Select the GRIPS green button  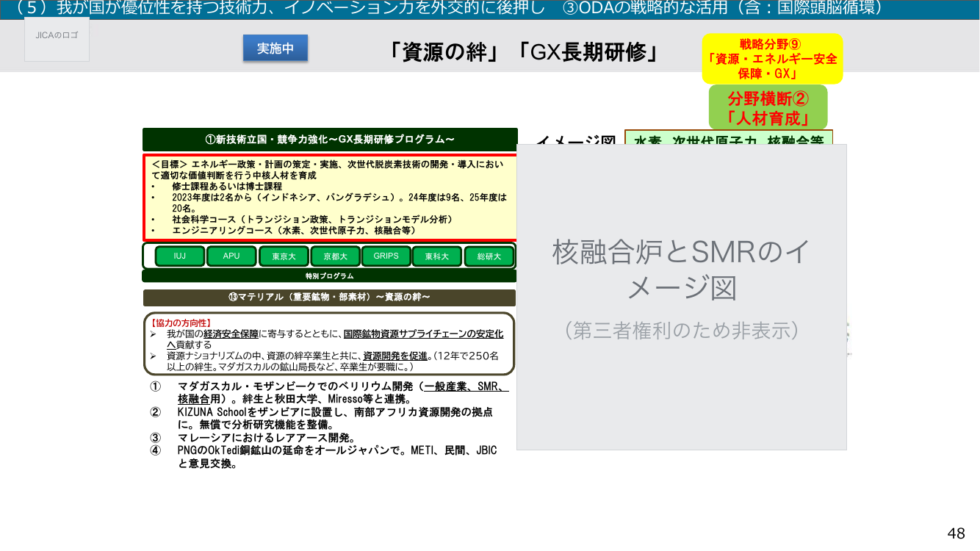click(386, 256)
